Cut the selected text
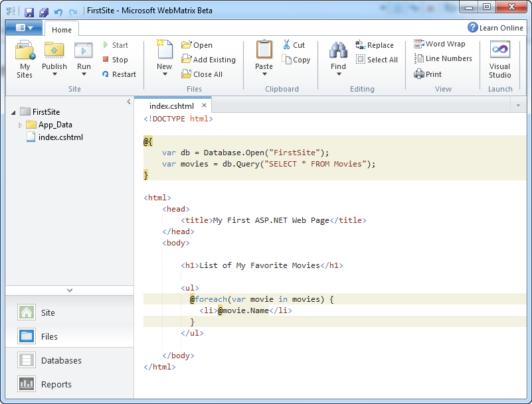 click(x=294, y=45)
